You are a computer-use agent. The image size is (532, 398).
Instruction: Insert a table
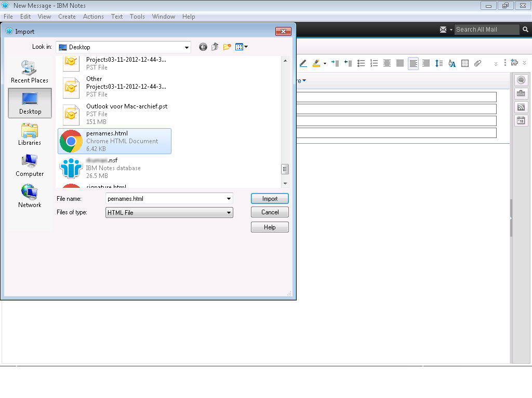(465, 63)
